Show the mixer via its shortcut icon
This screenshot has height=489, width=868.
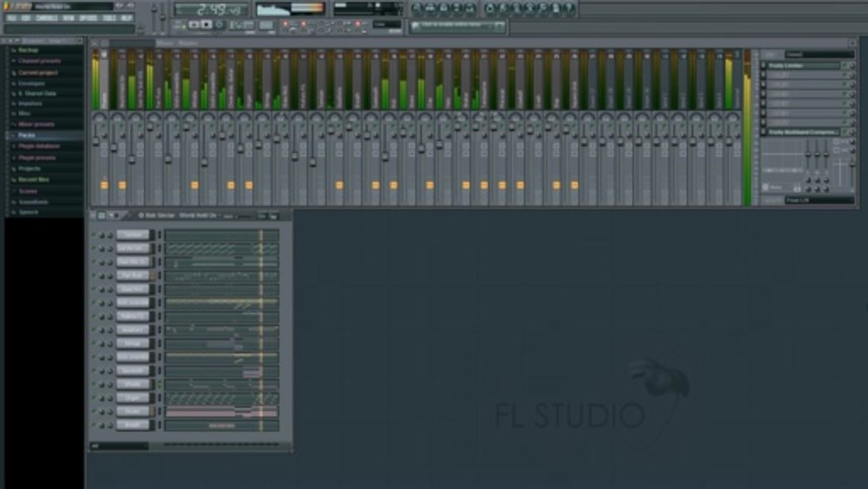tap(470, 8)
